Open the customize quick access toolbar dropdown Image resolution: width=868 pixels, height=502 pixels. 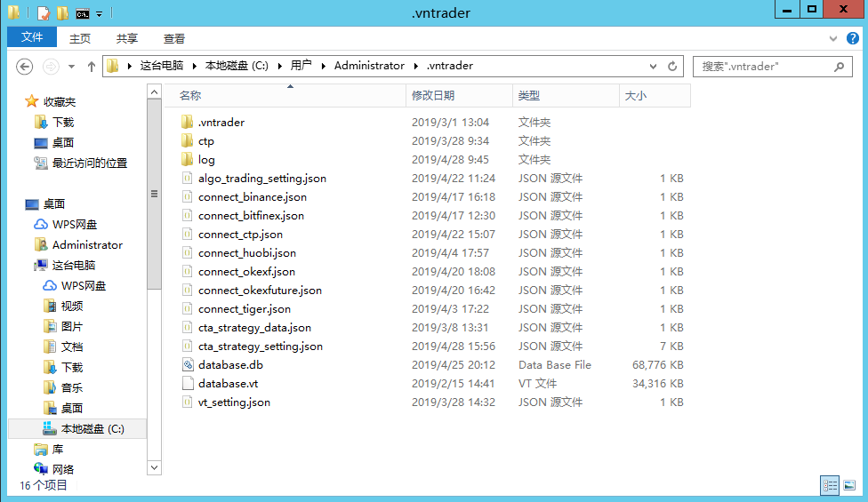99,14
